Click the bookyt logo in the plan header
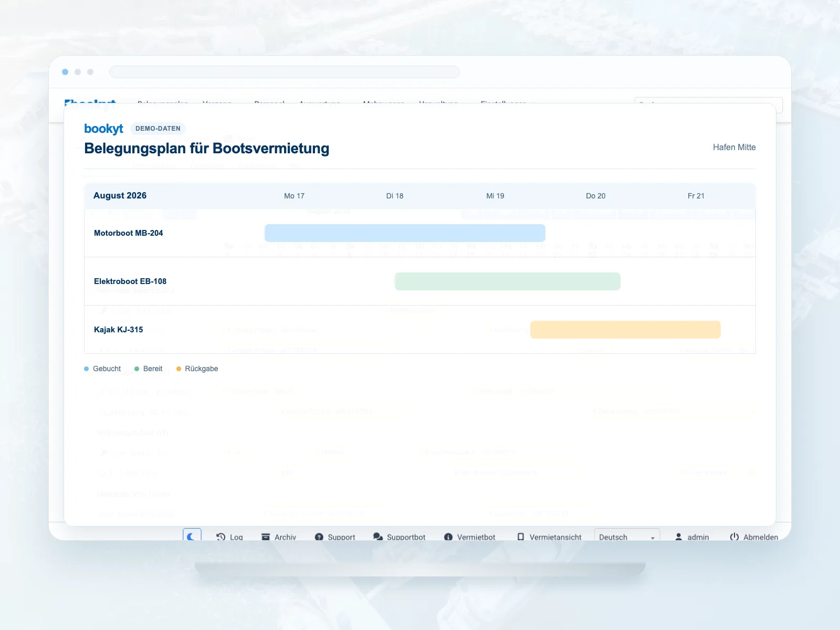Viewport: 840px width, 630px height. pos(103,129)
